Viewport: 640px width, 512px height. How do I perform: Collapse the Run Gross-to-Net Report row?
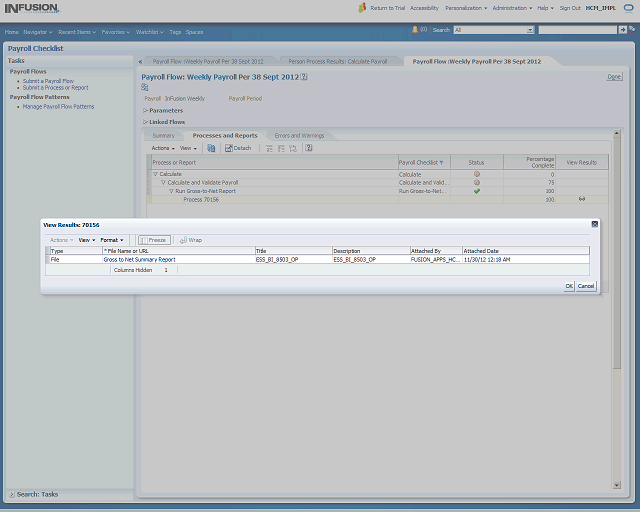click(x=171, y=191)
